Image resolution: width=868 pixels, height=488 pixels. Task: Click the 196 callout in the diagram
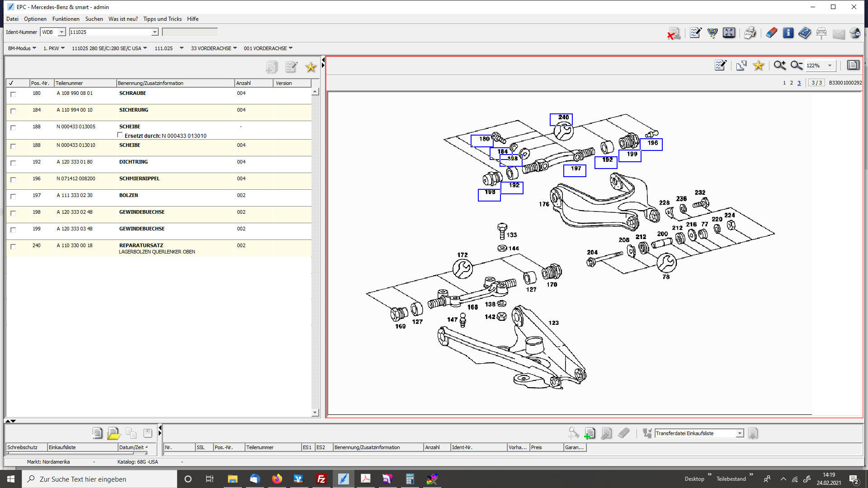(x=651, y=145)
